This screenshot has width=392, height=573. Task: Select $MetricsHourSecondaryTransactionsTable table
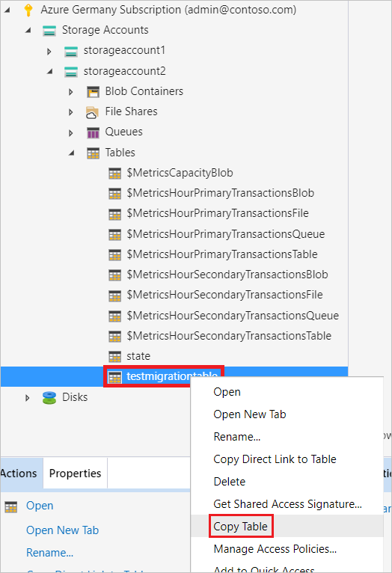tap(229, 335)
